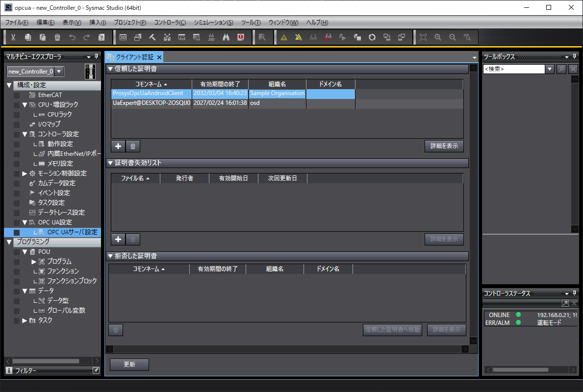
Task: Select the UaExpert@DESKTOP certificate row
Action: pos(151,103)
